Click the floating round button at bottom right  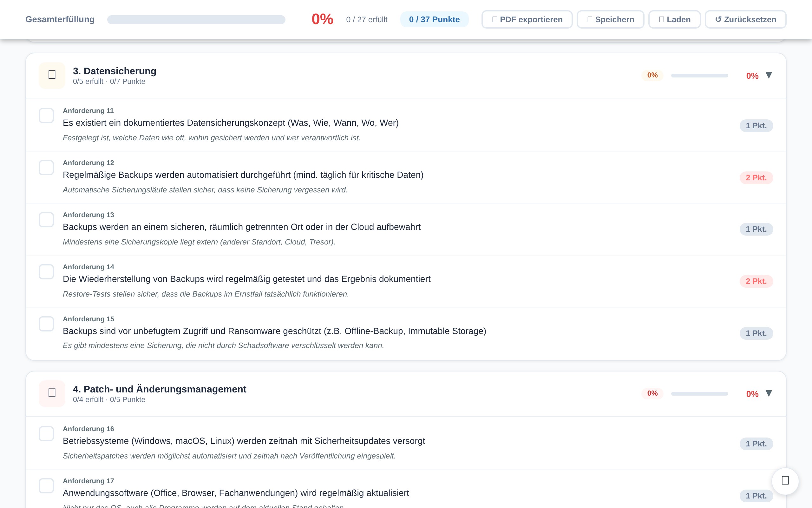785,481
